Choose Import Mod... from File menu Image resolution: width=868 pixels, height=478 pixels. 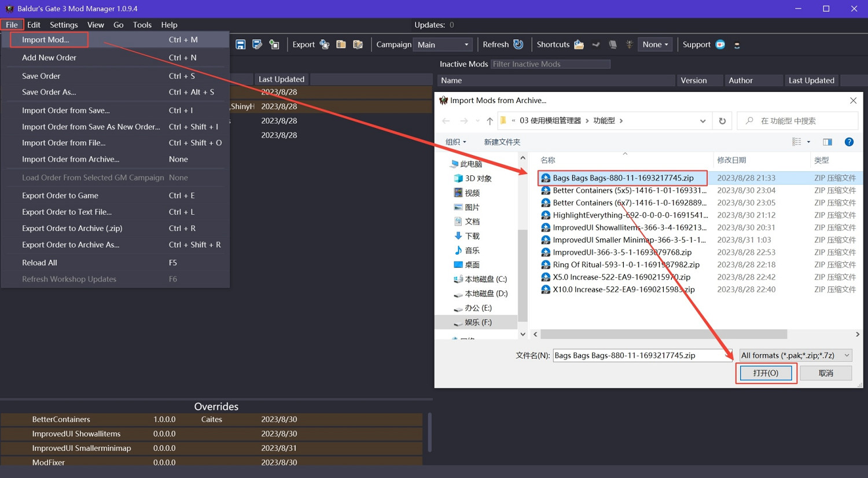coord(46,40)
